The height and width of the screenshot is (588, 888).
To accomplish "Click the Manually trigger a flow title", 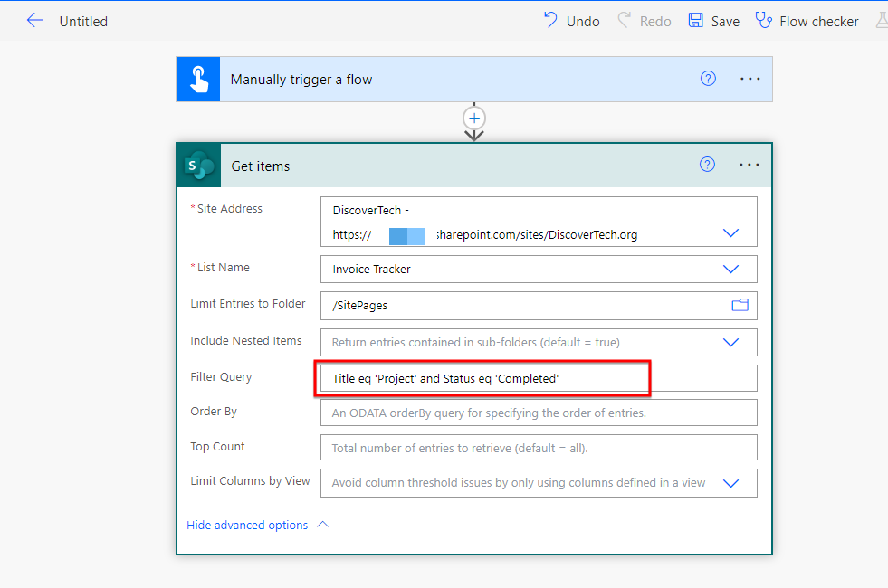I will (x=301, y=80).
